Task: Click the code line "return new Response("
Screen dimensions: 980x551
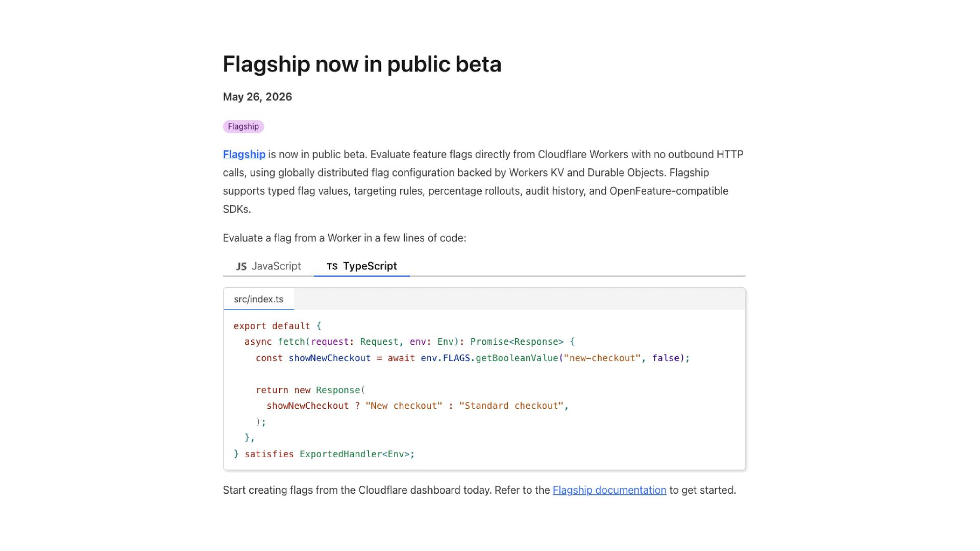Action: click(x=310, y=390)
